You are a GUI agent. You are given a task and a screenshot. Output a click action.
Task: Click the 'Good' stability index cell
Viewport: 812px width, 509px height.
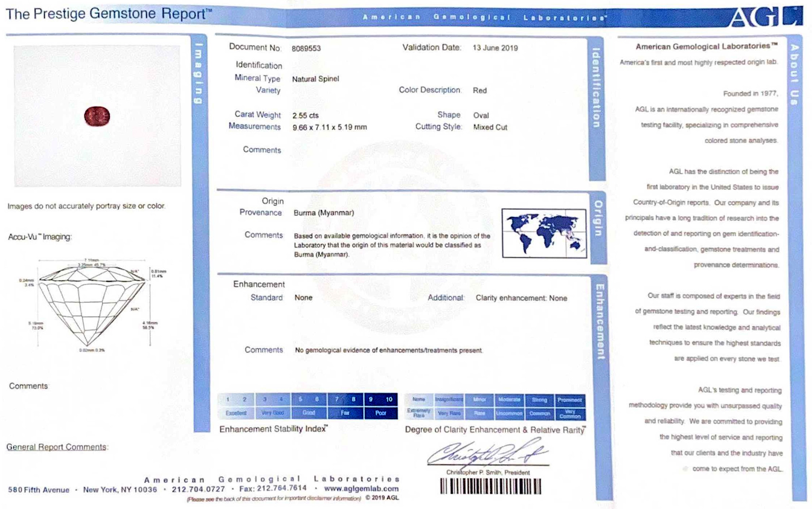coord(309,413)
